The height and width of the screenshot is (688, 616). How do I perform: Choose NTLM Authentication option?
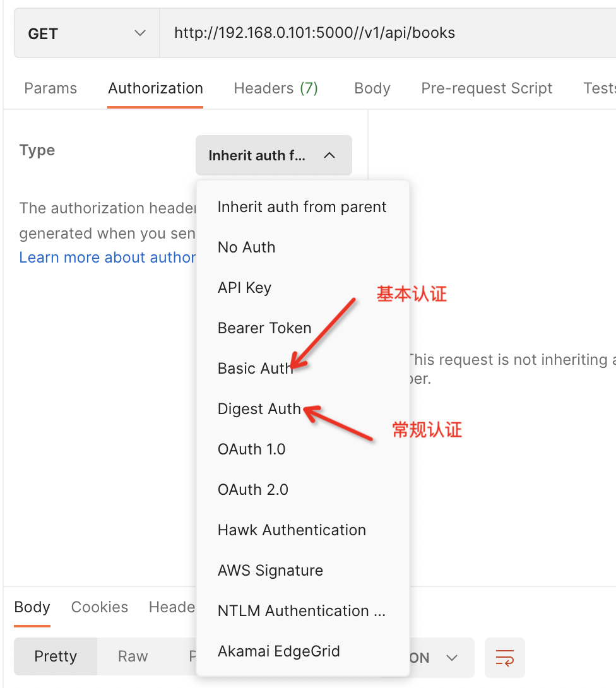click(302, 610)
